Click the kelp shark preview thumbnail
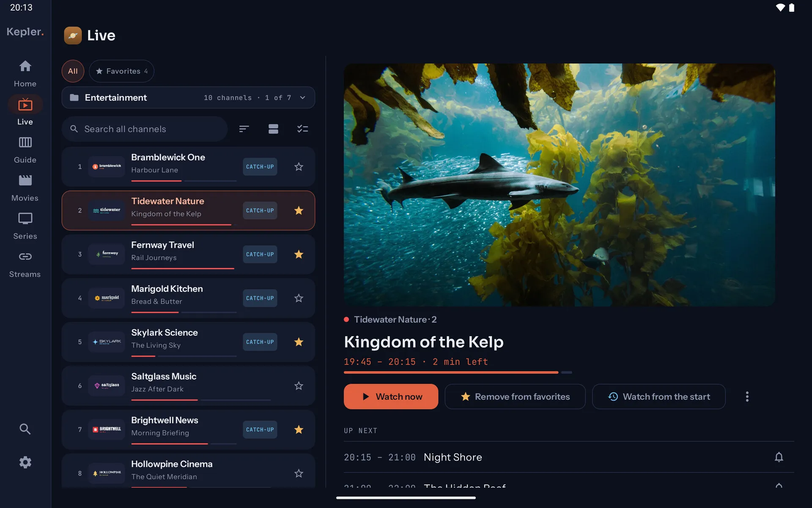The image size is (812, 508). coord(559,185)
